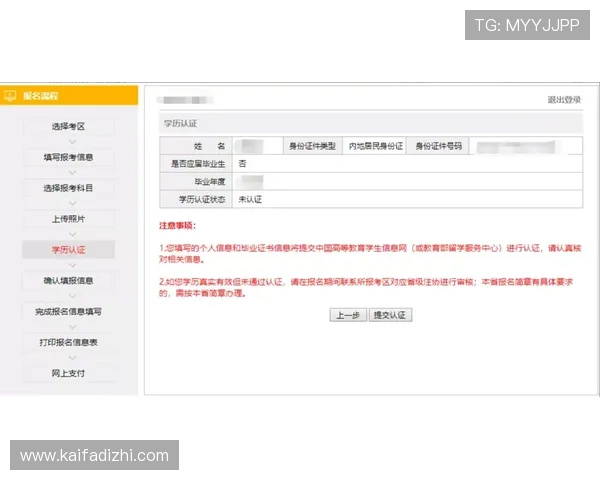Click the 是否应届毕业生 label
The width and height of the screenshot is (600, 480).
coord(198,164)
